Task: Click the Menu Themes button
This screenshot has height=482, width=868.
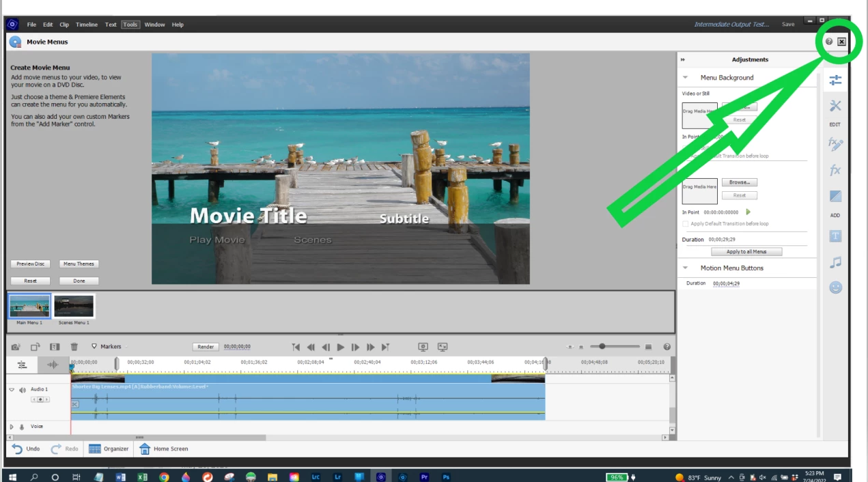Action: pyautogui.click(x=79, y=264)
